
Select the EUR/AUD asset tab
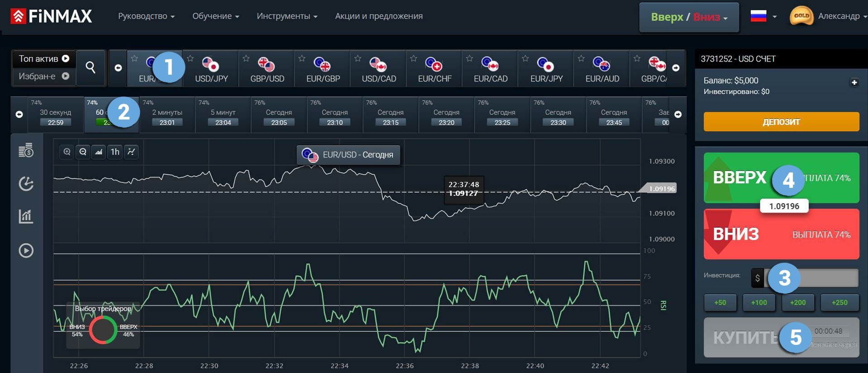point(602,68)
